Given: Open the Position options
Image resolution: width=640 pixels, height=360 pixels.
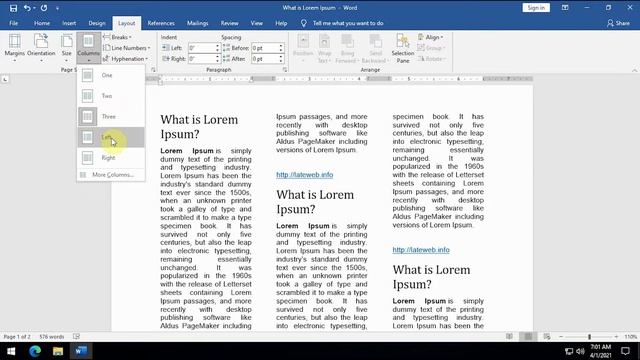Looking at the screenshot, I should pos(303,48).
